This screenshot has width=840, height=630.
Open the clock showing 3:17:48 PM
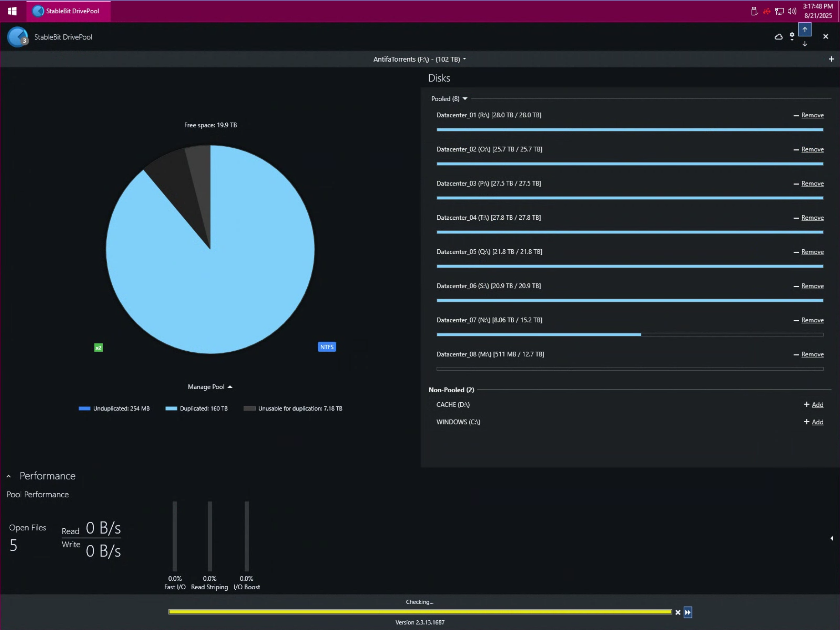[x=818, y=11]
